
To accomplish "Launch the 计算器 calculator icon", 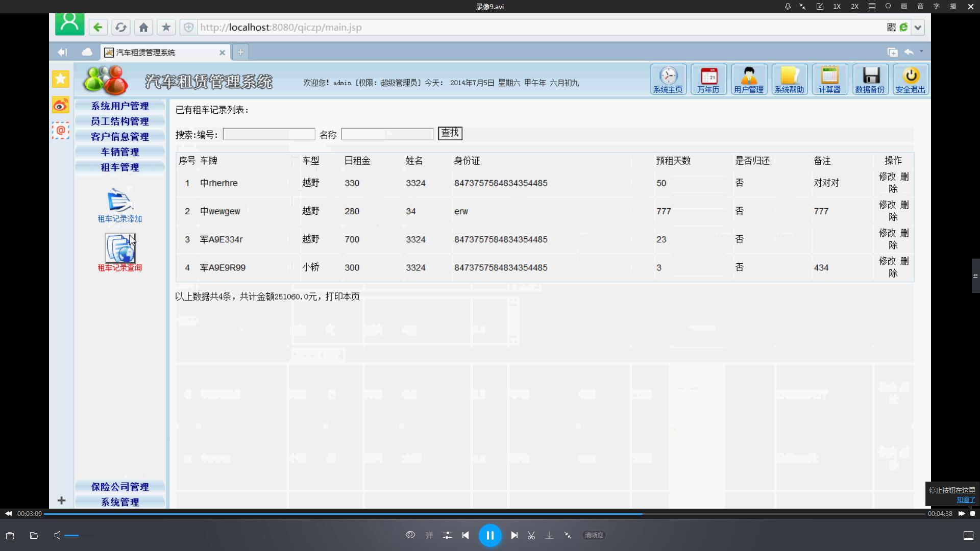I will 829,80.
